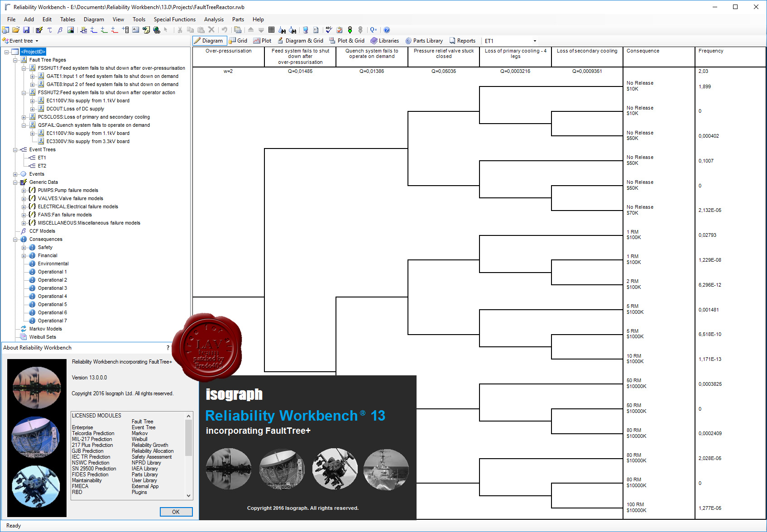
Task: Select the CCF Models tree item
Action: pyautogui.click(x=42, y=231)
